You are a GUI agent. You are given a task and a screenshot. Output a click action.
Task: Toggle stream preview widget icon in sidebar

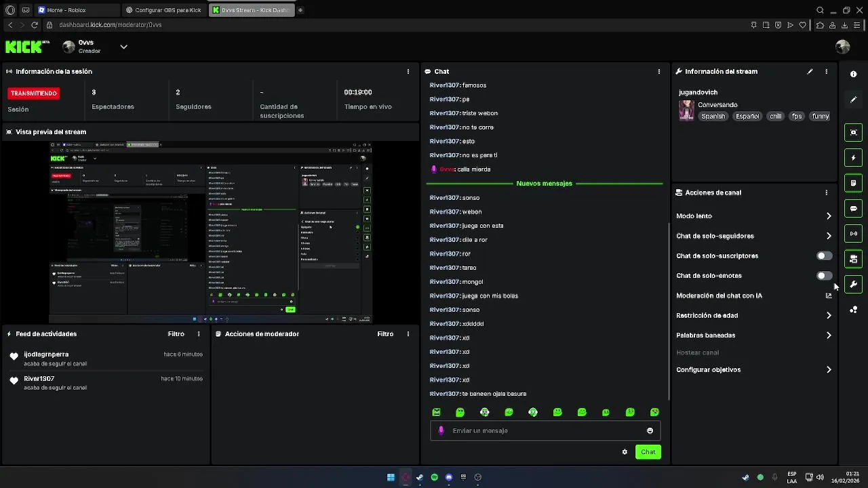tap(853, 132)
